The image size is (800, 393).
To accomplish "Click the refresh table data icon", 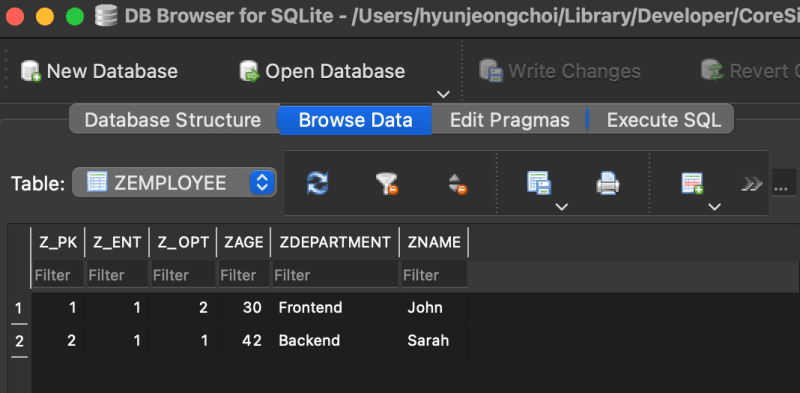I will pyautogui.click(x=317, y=183).
